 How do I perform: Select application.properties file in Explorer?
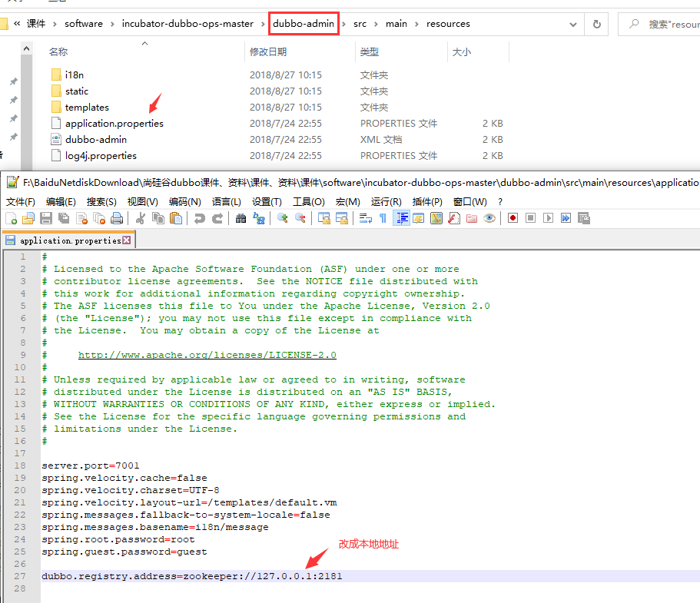point(114,123)
